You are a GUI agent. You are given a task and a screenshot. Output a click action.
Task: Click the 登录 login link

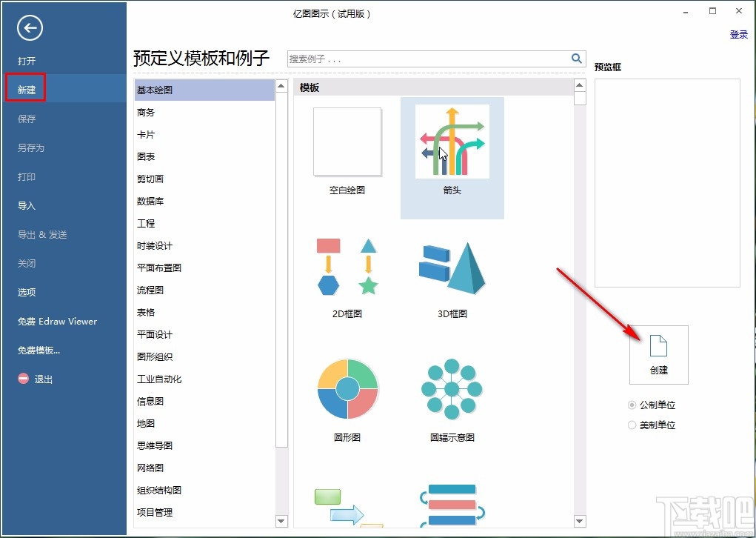(x=739, y=34)
